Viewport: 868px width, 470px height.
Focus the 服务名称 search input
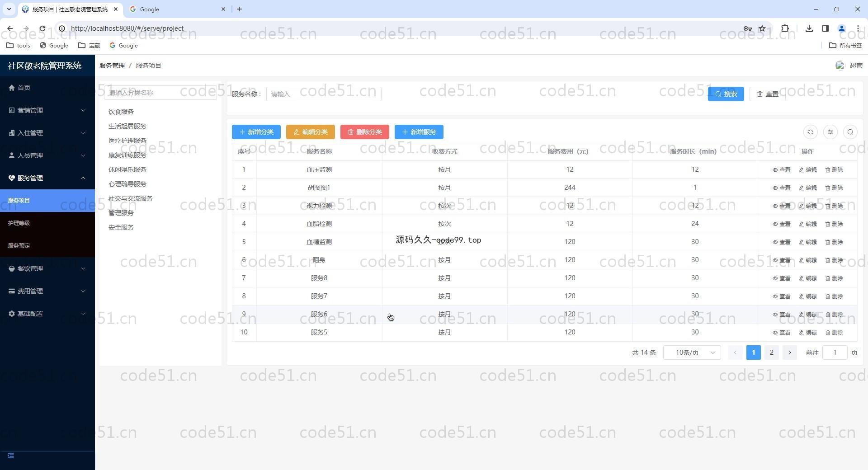tap(324, 94)
